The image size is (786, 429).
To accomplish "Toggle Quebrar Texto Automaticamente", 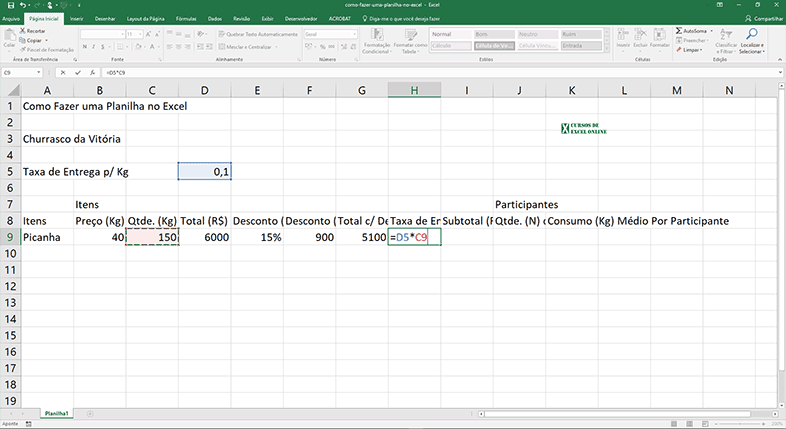I will coord(258,34).
